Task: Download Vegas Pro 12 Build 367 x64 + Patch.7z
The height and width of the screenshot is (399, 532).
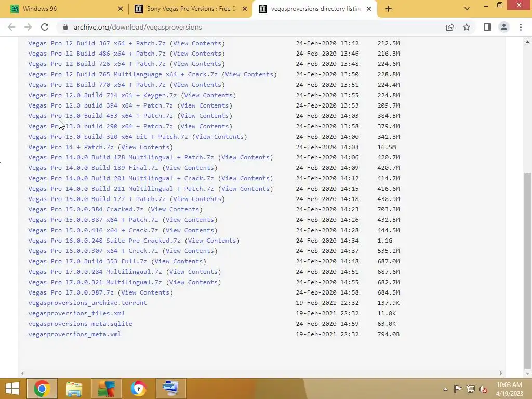Action: 97,43
